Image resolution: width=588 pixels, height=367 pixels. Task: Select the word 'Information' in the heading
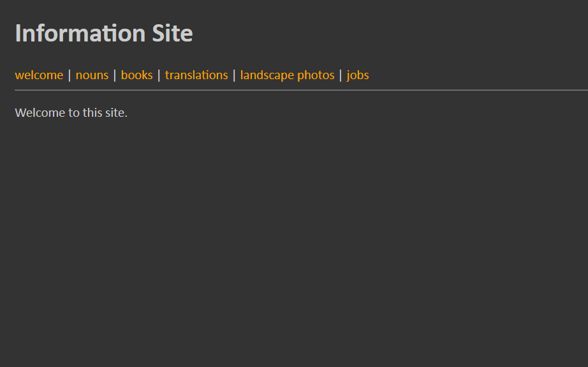click(x=80, y=33)
